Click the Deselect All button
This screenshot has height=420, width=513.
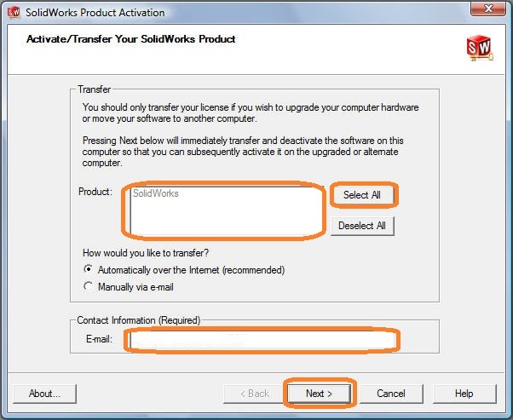point(362,226)
